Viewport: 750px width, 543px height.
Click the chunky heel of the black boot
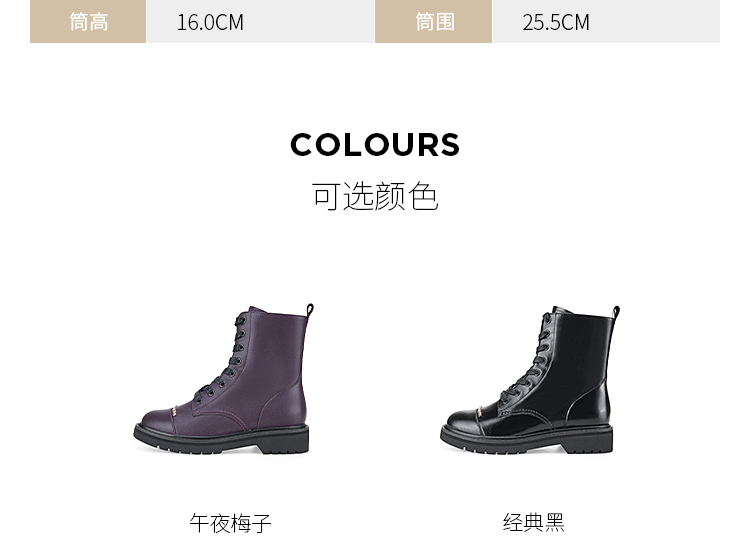(x=589, y=439)
